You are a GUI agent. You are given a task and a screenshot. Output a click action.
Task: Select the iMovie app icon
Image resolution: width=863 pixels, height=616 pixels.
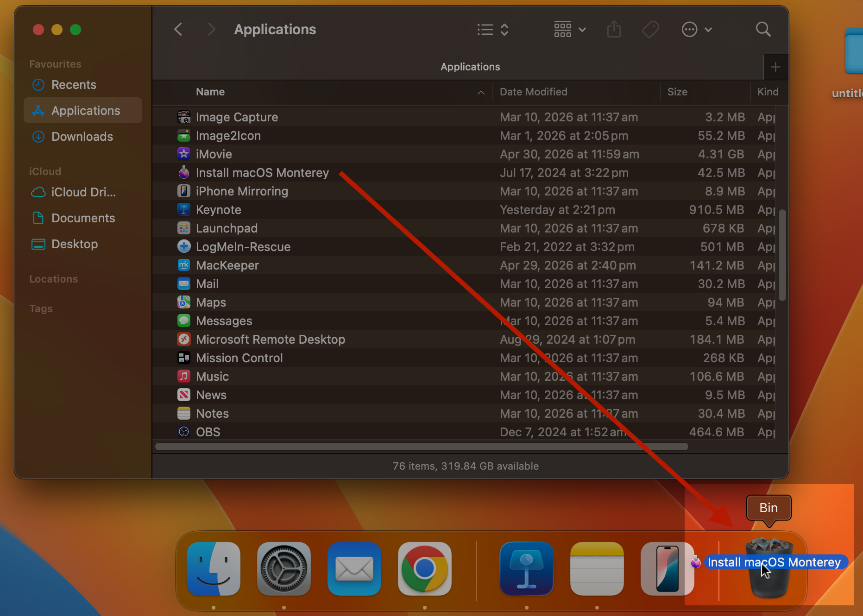click(x=184, y=154)
